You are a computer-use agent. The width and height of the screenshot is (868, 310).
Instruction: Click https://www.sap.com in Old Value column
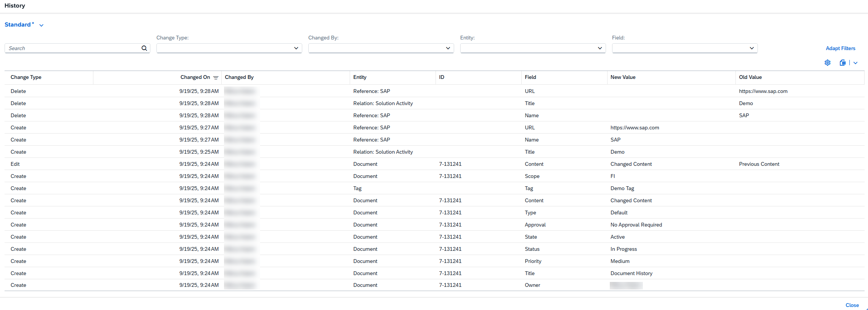763,91
